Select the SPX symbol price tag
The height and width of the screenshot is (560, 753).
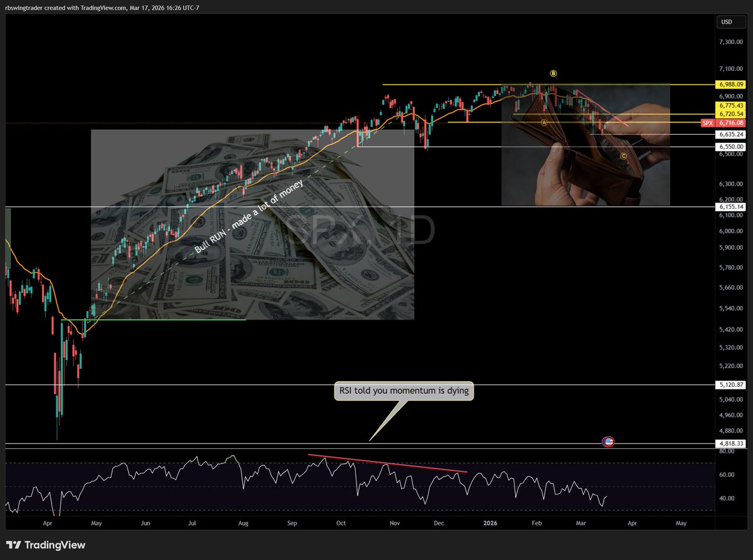pyautogui.click(x=707, y=124)
